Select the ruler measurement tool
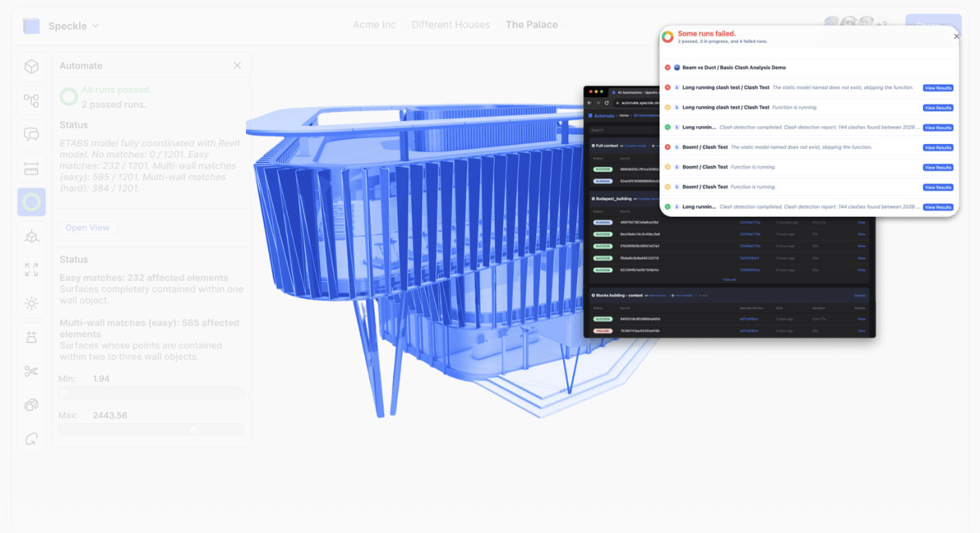The width and height of the screenshot is (980, 533). (x=32, y=168)
